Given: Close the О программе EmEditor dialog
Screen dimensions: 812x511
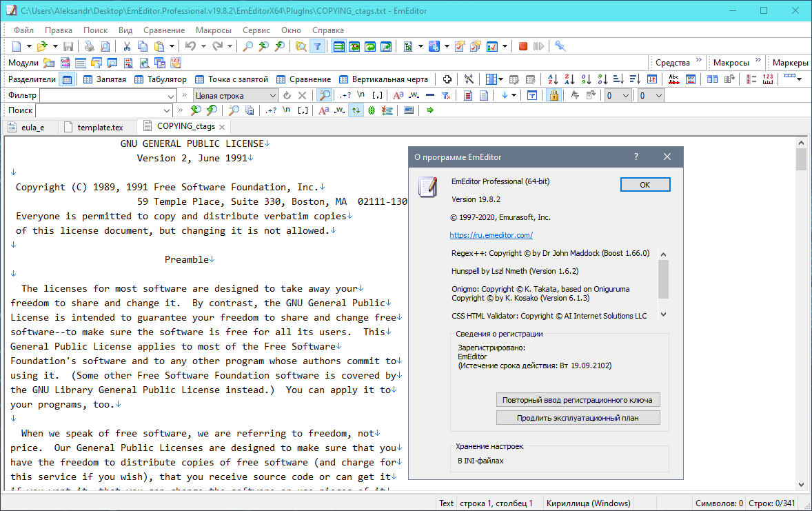Looking at the screenshot, I should coord(667,157).
